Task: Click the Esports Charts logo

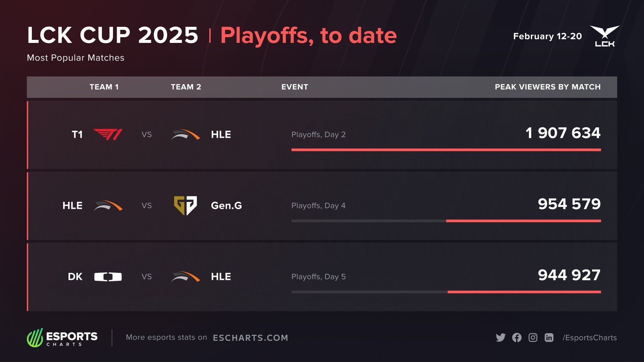Action: click(x=62, y=338)
